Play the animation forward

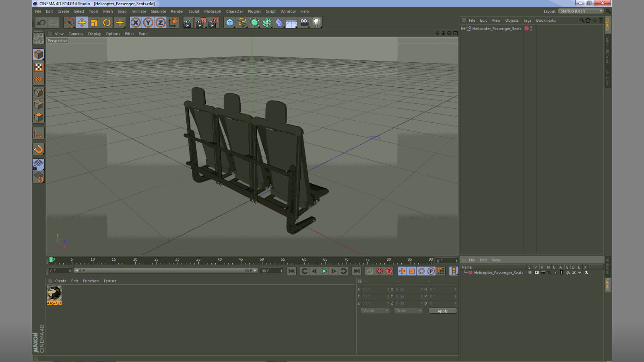pyautogui.click(x=324, y=271)
